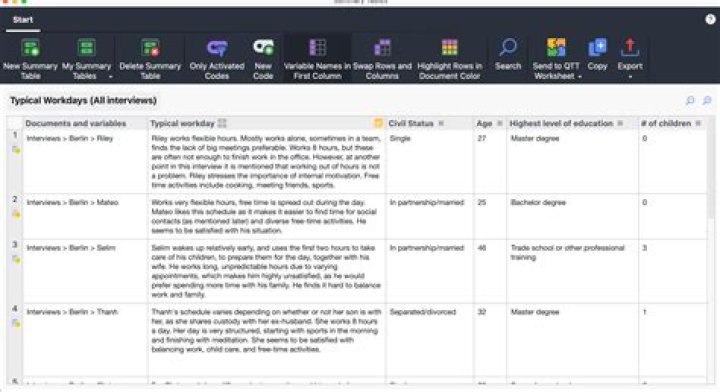Click the Copy toolbar icon
This screenshot has width=720, height=392.
pos(597,47)
